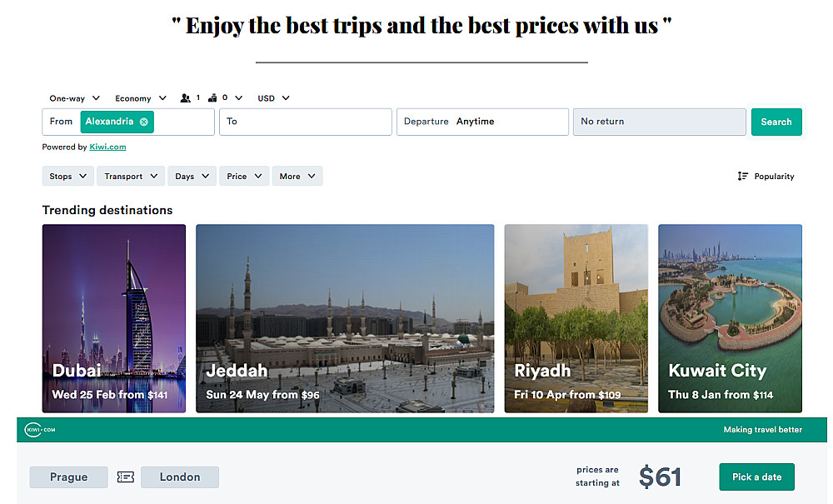Expand the Economy cabin class dropdown

click(141, 98)
